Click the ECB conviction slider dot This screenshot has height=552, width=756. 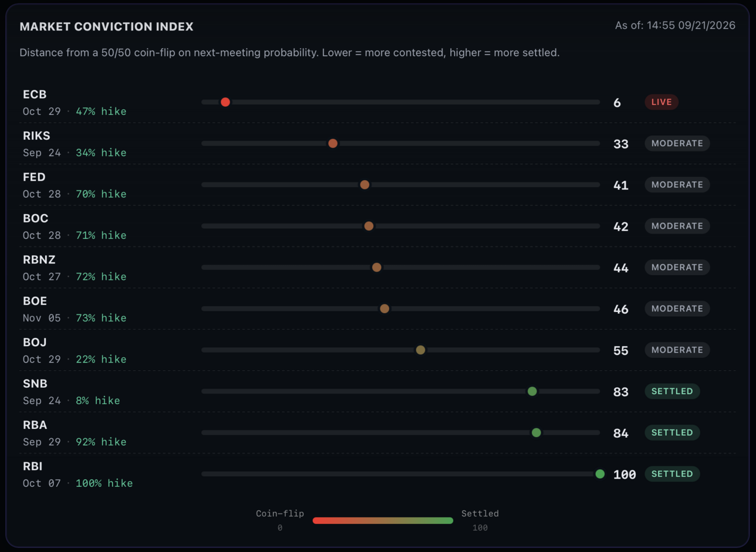pyautogui.click(x=225, y=102)
